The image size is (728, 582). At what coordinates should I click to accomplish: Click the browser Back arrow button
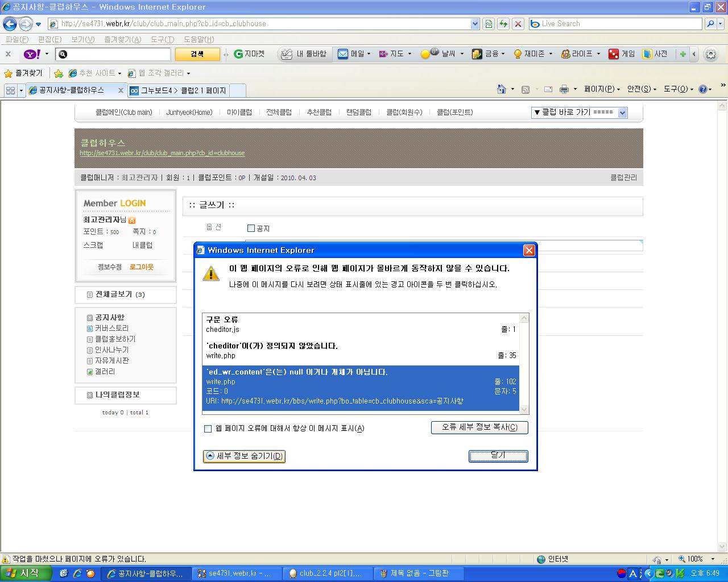pos(10,24)
